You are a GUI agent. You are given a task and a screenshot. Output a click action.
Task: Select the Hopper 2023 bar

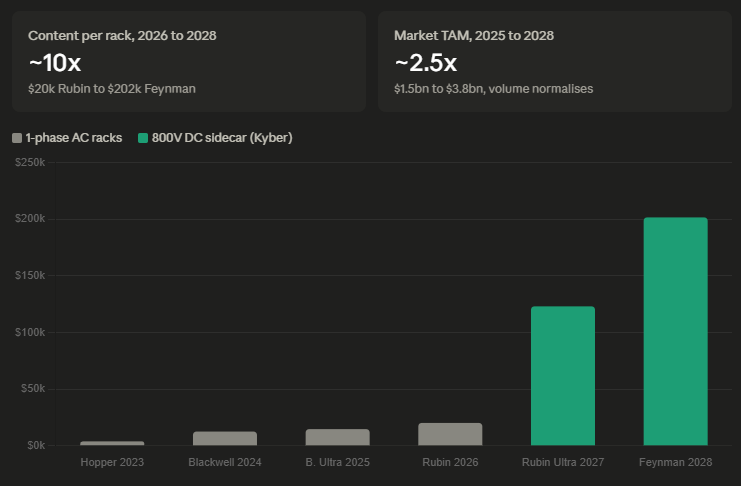coord(112,443)
